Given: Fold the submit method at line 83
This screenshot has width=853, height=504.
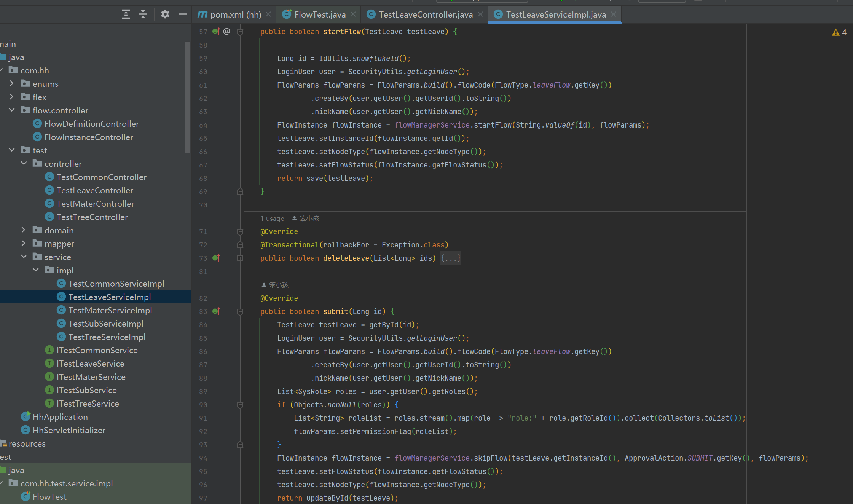Looking at the screenshot, I should (240, 311).
